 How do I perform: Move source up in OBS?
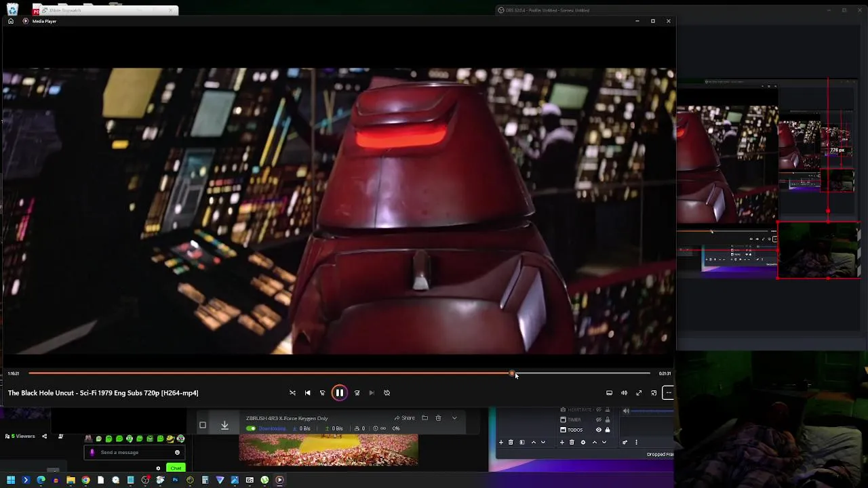click(595, 443)
